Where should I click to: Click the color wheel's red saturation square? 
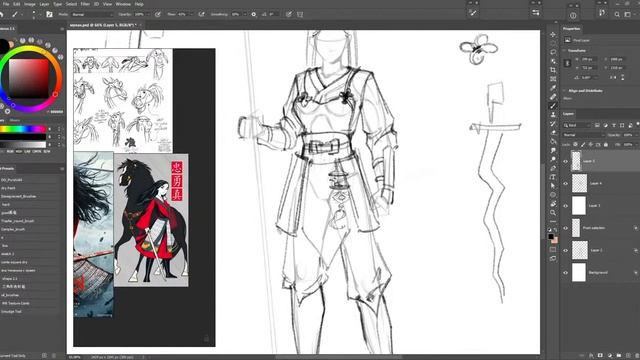click(x=29, y=78)
